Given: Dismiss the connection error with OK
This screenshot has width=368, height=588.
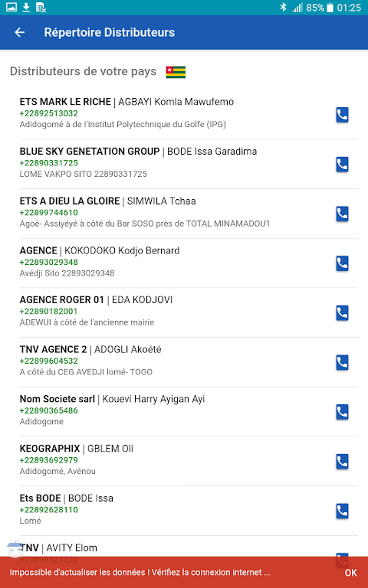Looking at the screenshot, I should pos(350,573).
